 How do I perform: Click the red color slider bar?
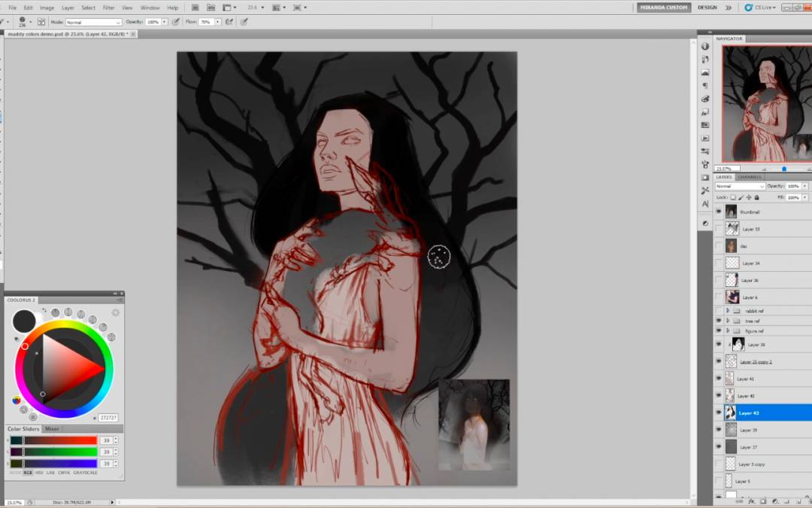point(60,440)
